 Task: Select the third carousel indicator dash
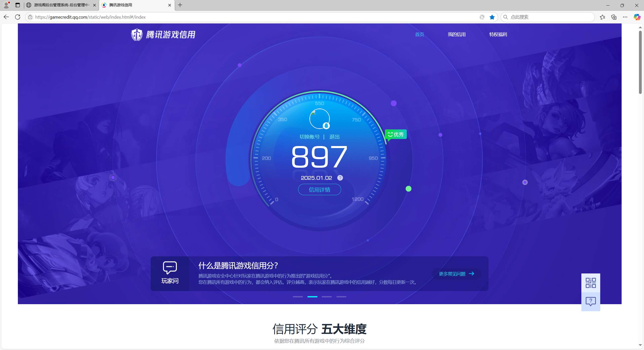(327, 297)
